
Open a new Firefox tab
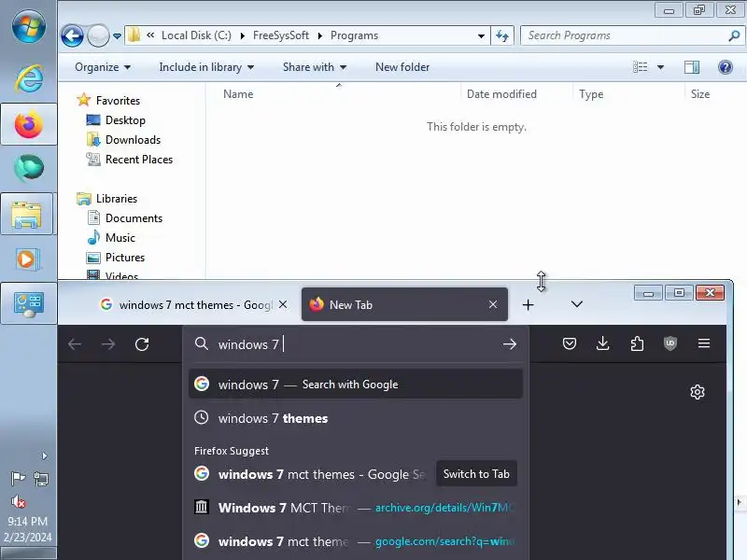click(x=528, y=305)
